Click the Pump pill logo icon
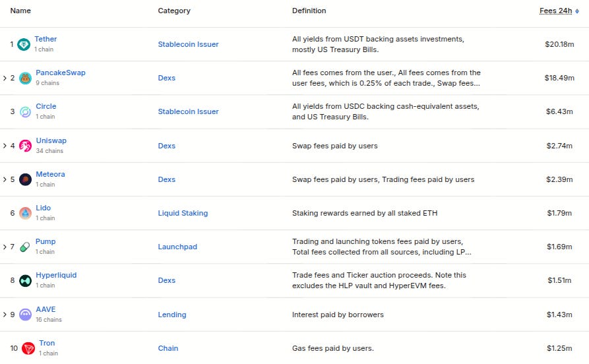 25,247
